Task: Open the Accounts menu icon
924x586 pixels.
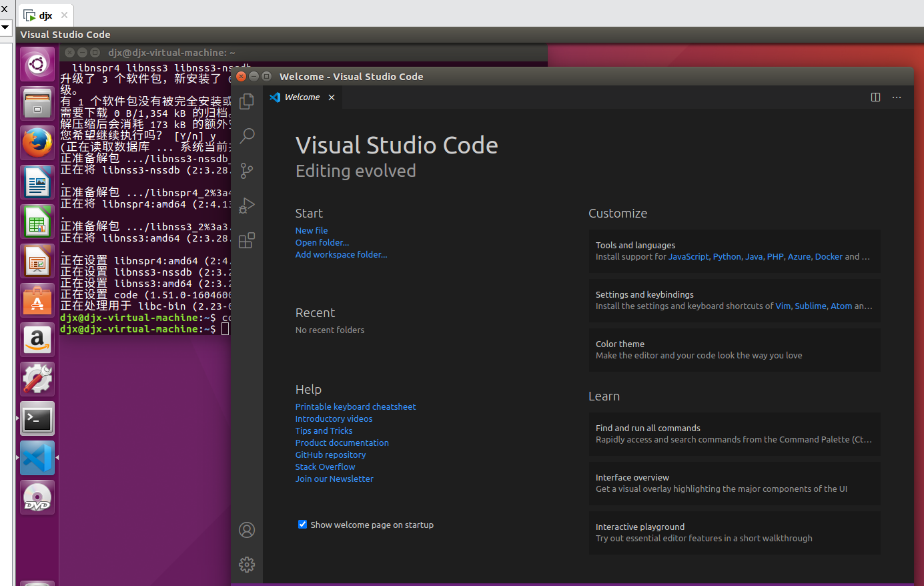Action: [x=247, y=530]
